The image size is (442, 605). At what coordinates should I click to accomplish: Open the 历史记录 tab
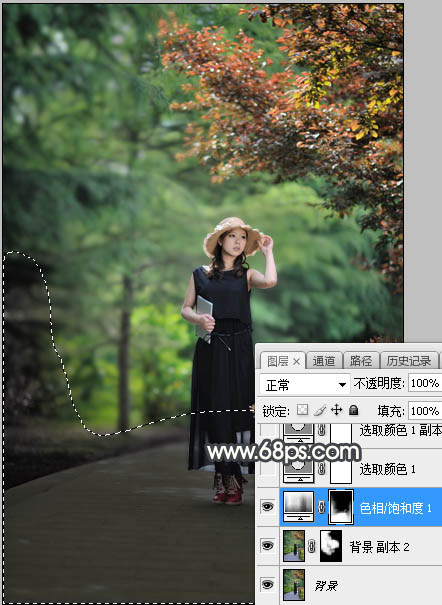(x=409, y=361)
